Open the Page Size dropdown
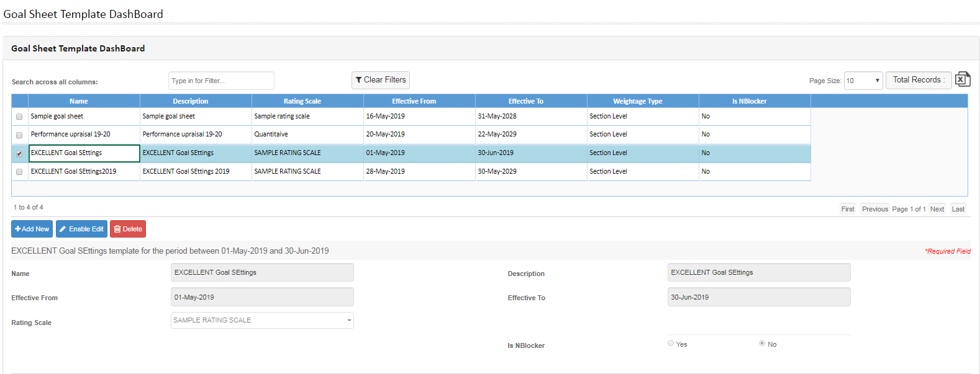The height and width of the screenshot is (374, 980). point(863,81)
